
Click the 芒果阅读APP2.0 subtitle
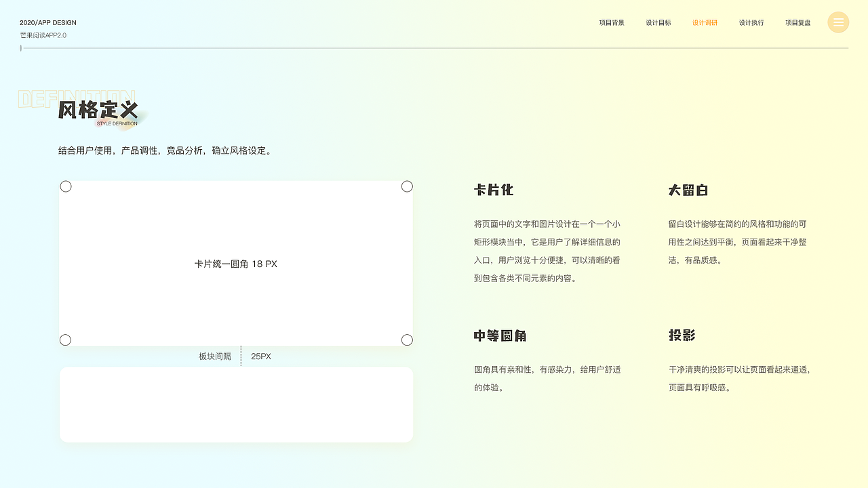coord(45,34)
